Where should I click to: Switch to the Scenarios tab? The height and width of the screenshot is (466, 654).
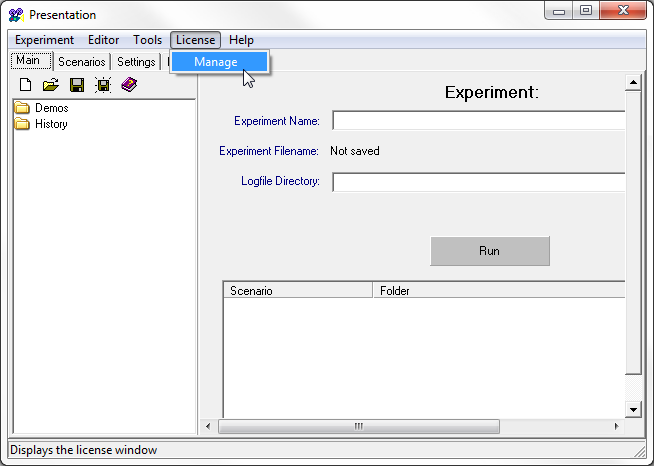82,62
